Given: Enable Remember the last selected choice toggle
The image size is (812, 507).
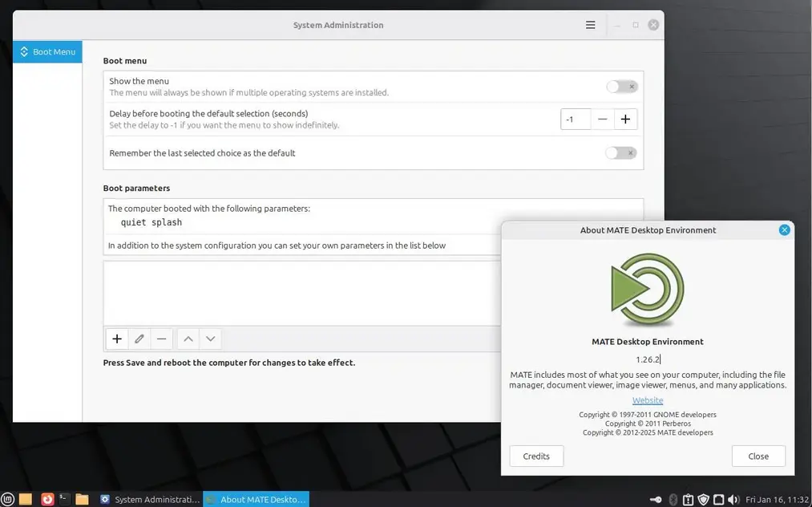Looking at the screenshot, I should click(x=621, y=152).
